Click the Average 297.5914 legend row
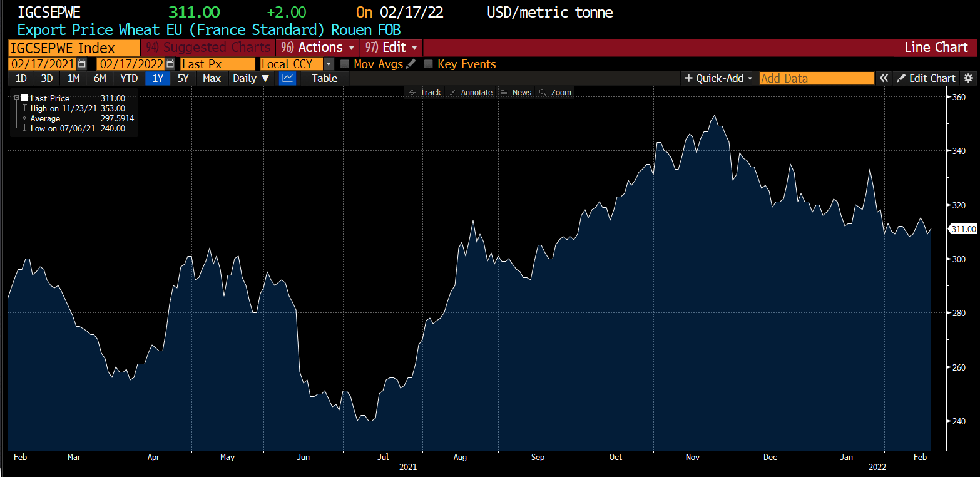Screen dimensions: 980x477 click(78, 118)
